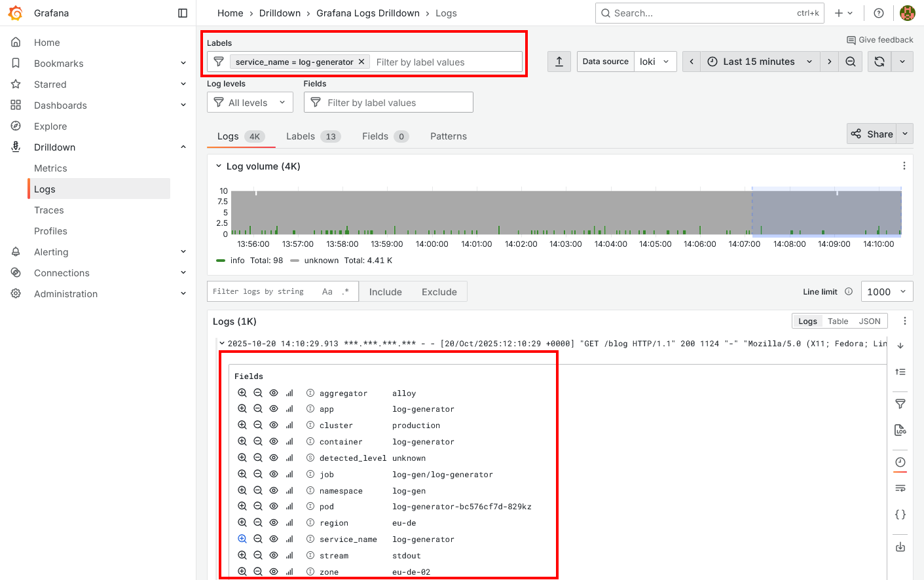The width and height of the screenshot is (924, 580).
Task: Click the Filter logs by string field
Action: click(x=262, y=292)
